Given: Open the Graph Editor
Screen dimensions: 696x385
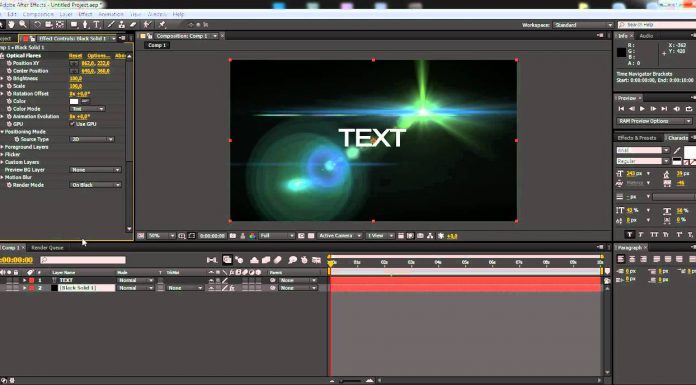Looking at the screenshot, I should coord(316,260).
